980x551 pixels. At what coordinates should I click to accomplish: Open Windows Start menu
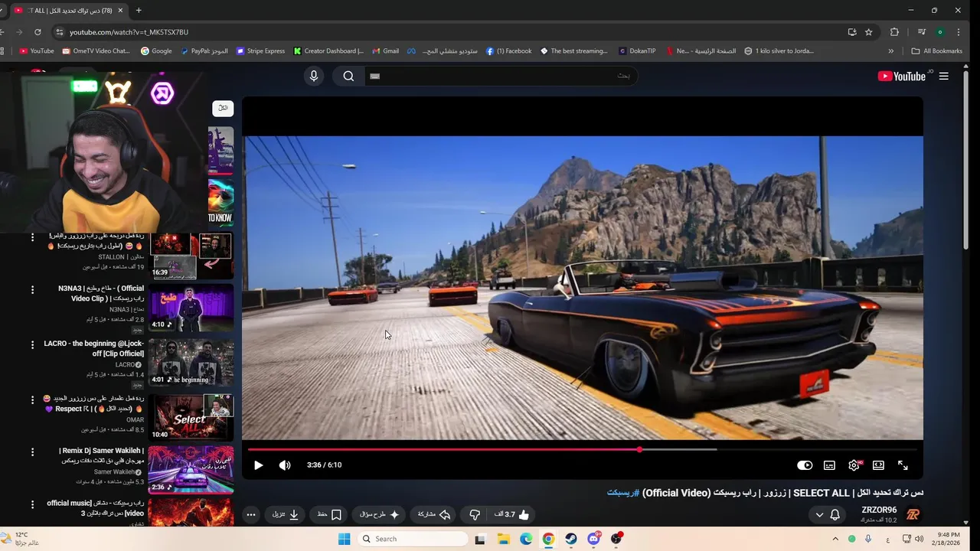point(345,539)
